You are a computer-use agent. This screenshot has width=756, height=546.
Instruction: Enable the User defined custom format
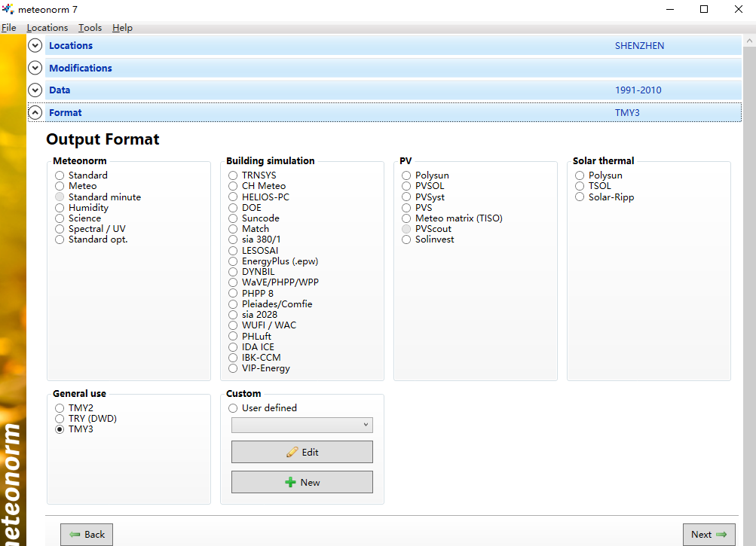click(x=234, y=408)
